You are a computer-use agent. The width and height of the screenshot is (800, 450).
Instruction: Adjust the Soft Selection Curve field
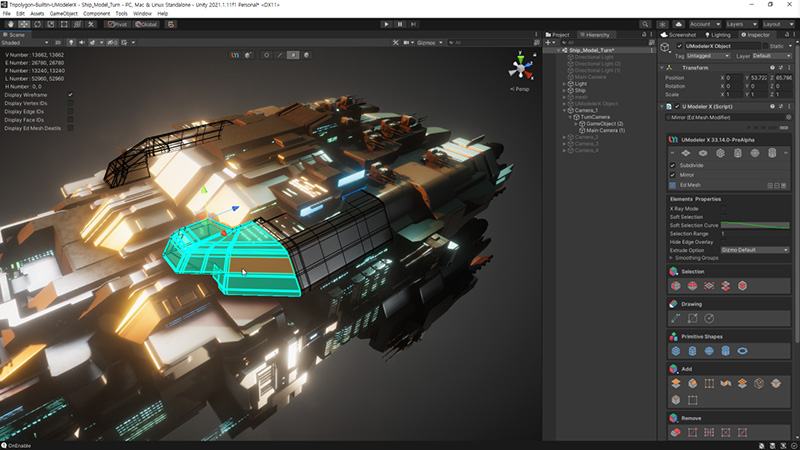(755, 225)
